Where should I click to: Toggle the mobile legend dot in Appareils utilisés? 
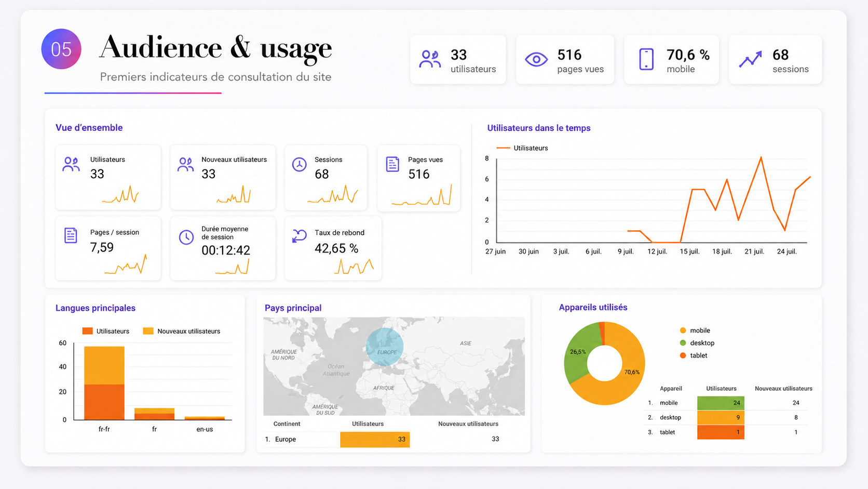tap(683, 331)
